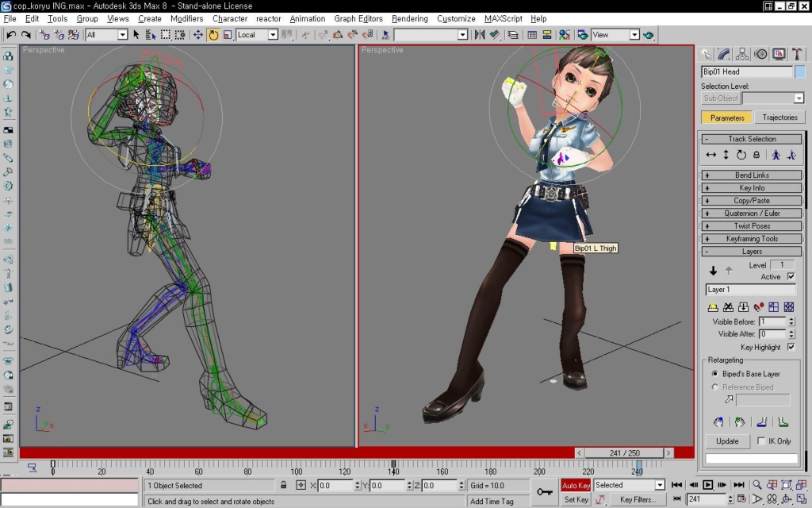Image resolution: width=812 pixels, height=508 pixels.
Task: Open the Layer Manager icon
Action: pos(513,35)
